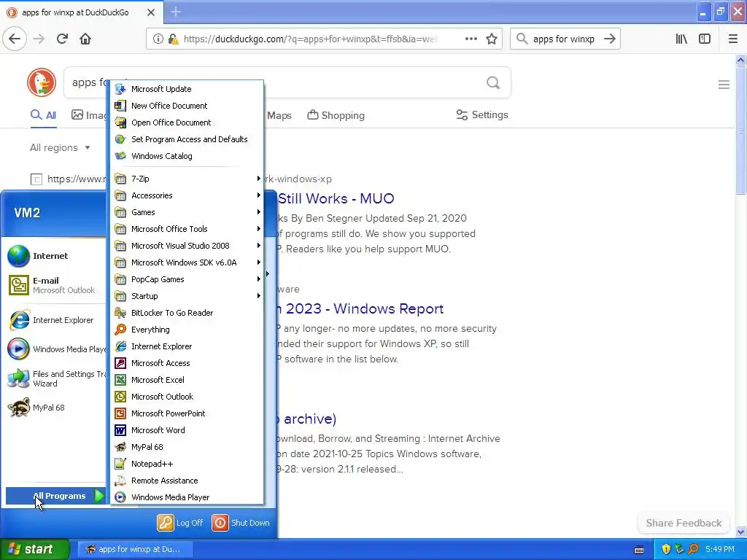Image resolution: width=747 pixels, height=560 pixels.
Task: Open Internet Explorer from All Programs list
Action: point(187,346)
